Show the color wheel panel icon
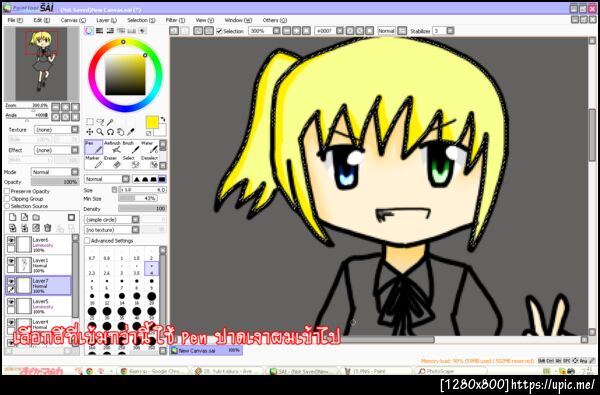This screenshot has width=600, height=395. pyautogui.click(x=89, y=31)
